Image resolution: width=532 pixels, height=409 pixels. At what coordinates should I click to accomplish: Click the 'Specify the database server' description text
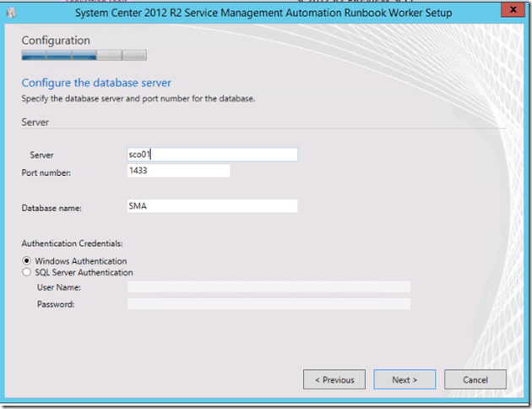pos(138,99)
